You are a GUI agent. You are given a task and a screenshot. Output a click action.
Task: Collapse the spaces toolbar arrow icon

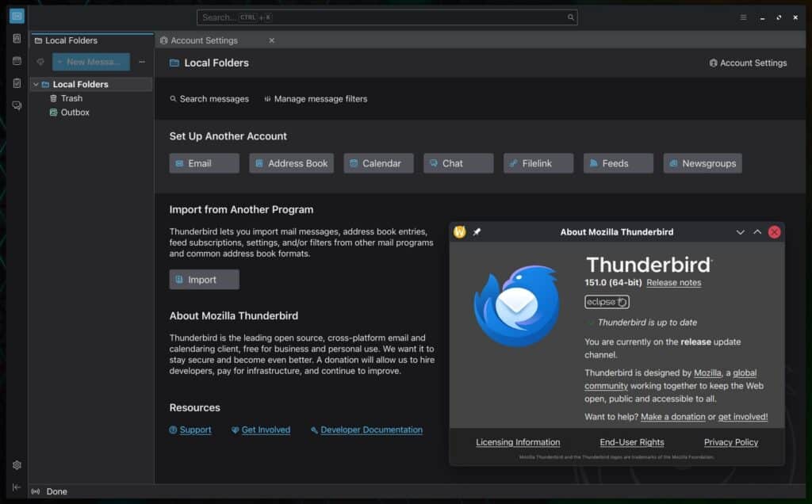coord(17,487)
